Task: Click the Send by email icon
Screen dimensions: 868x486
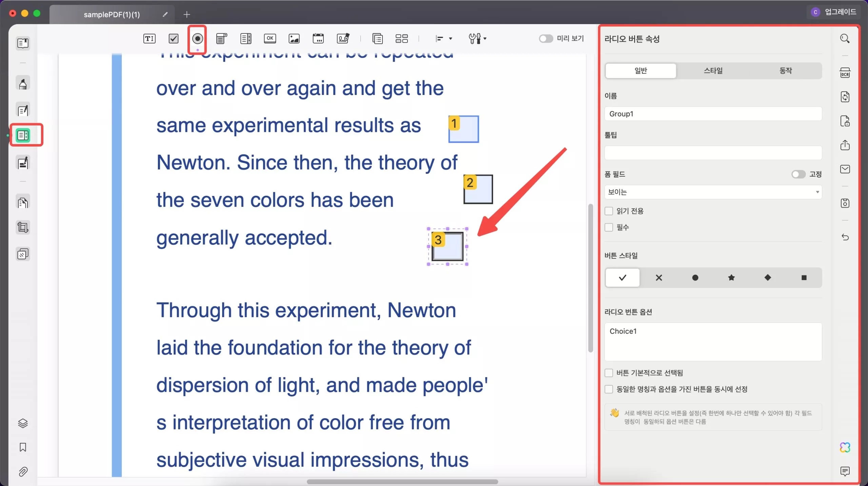Action: click(x=845, y=169)
